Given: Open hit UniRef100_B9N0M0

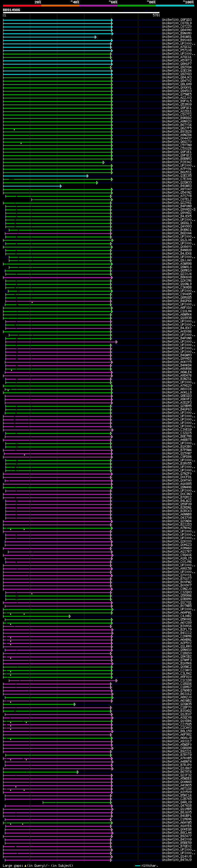Looking at the screenshot, I should click(177, 33).
